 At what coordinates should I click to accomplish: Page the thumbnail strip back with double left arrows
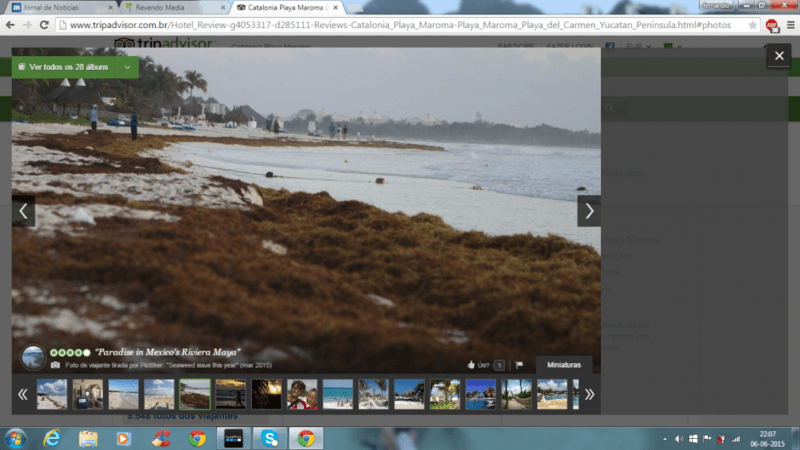point(22,394)
